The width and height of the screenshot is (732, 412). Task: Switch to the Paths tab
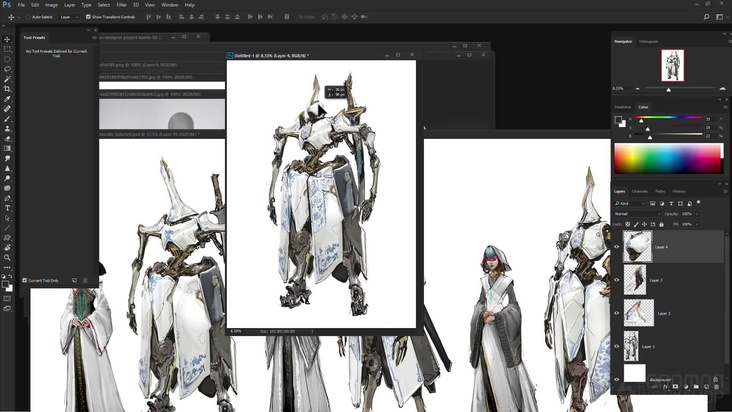[x=660, y=191]
